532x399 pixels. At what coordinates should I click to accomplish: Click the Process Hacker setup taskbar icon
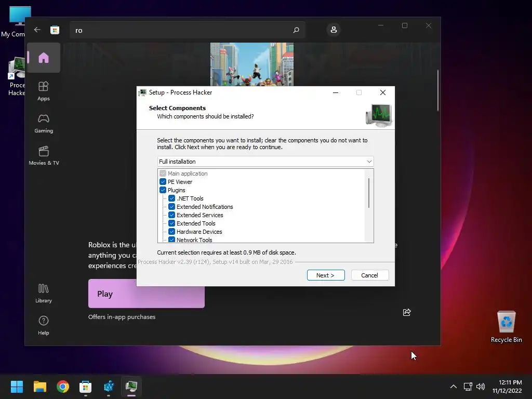[x=131, y=387]
